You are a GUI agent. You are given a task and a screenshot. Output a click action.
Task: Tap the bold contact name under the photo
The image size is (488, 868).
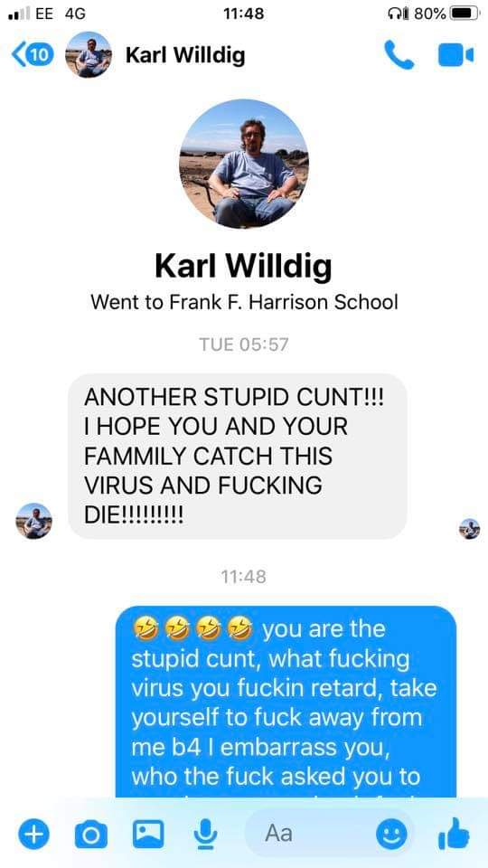point(243,265)
